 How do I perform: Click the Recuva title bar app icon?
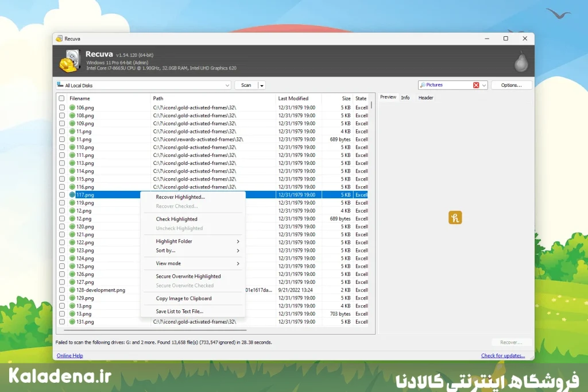click(x=59, y=39)
